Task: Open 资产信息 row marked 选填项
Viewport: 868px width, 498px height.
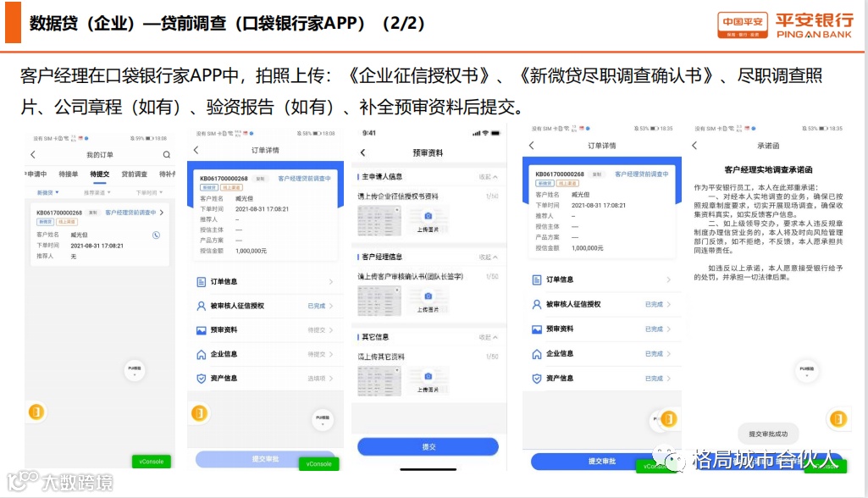Action: coord(265,379)
